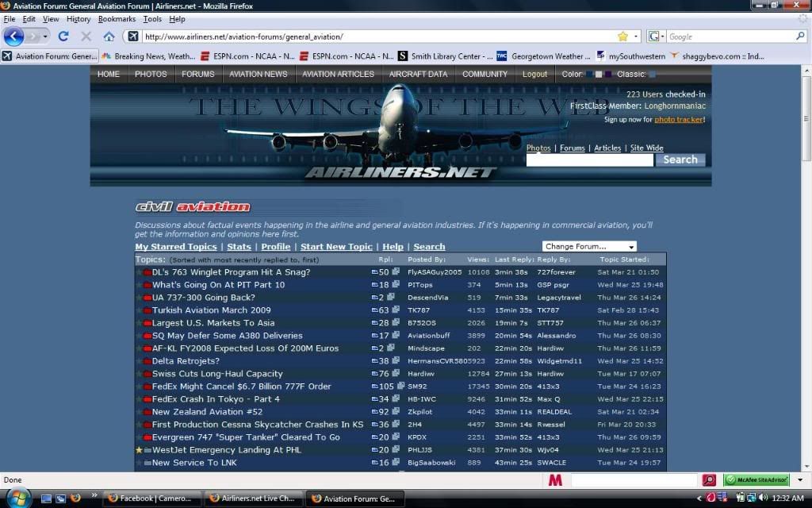The width and height of the screenshot is (812, 508).
Task: Open the FedEx Might Cancel $6.7 Billion 777F Order topic
Action: tap(241, 387)
